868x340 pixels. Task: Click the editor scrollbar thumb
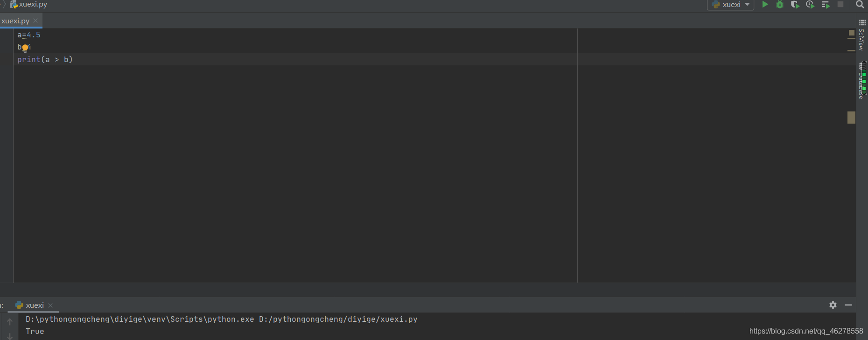pyautogui.click(x=851, y=117)
